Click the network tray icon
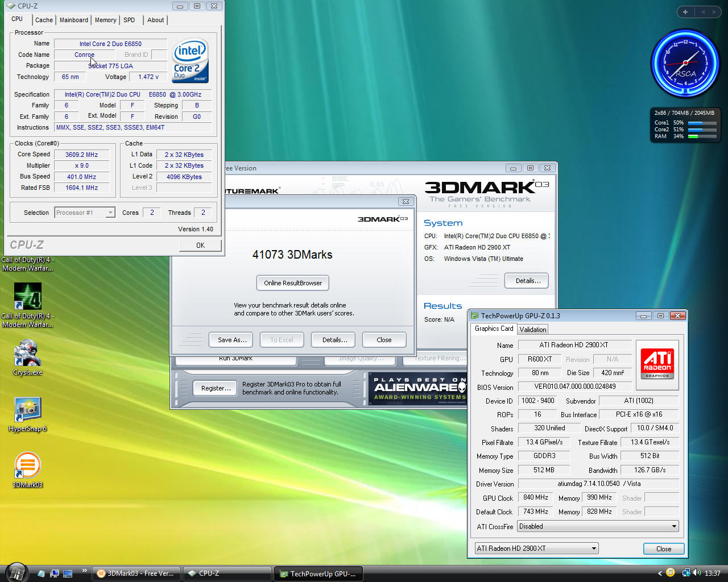728x582 pixels. (686, 573)
